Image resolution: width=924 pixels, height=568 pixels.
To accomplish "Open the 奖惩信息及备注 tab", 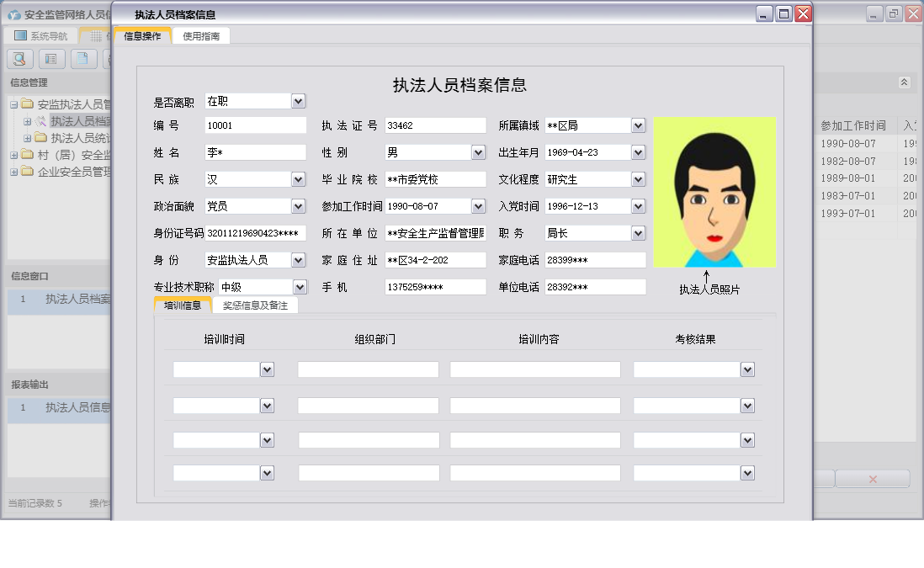I will [x=256, y=305].
